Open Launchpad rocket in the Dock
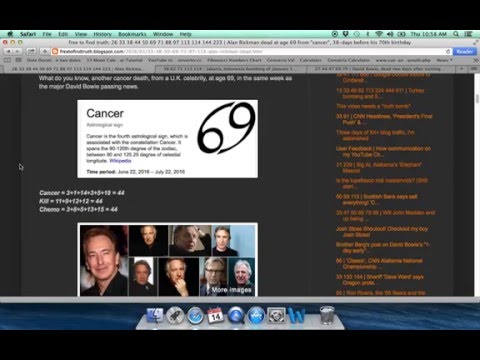 (x=175, y=315)
